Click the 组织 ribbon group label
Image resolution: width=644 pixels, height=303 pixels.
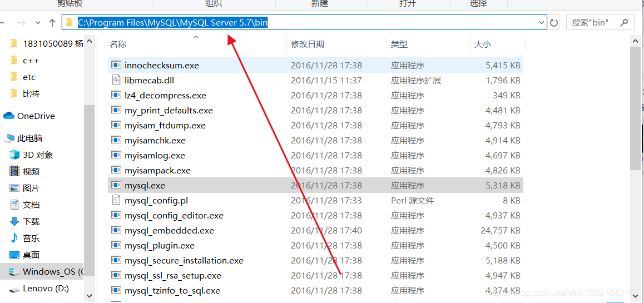[214, 4]
